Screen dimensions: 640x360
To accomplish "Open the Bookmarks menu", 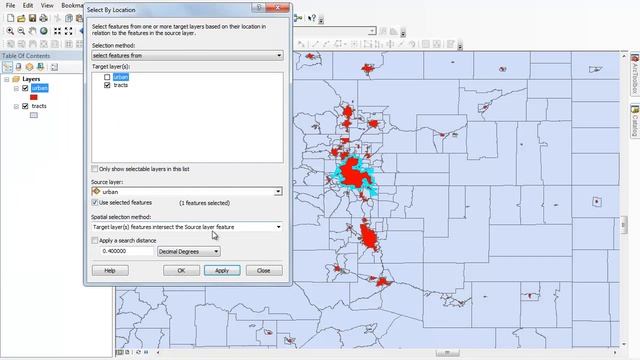I will (72, 5).
